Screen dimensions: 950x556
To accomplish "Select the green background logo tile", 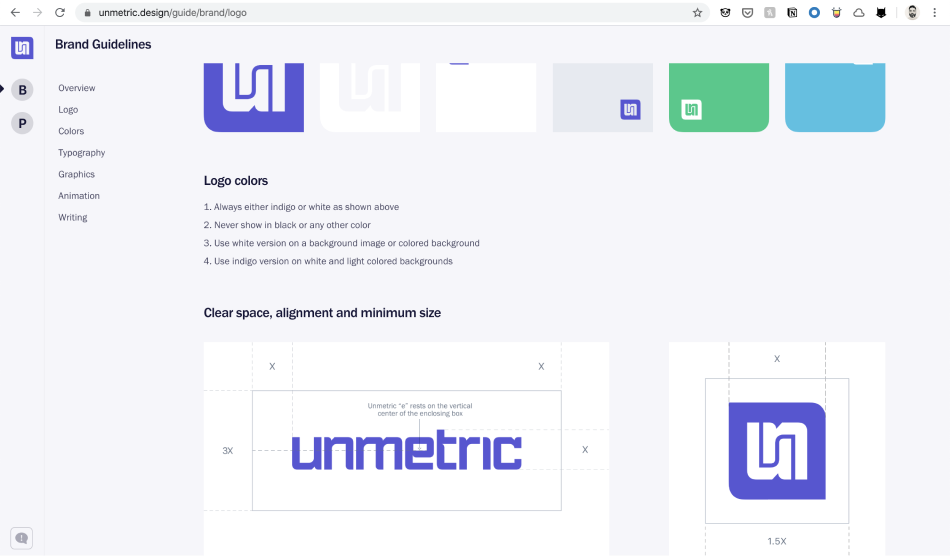I will click(719, 97).
